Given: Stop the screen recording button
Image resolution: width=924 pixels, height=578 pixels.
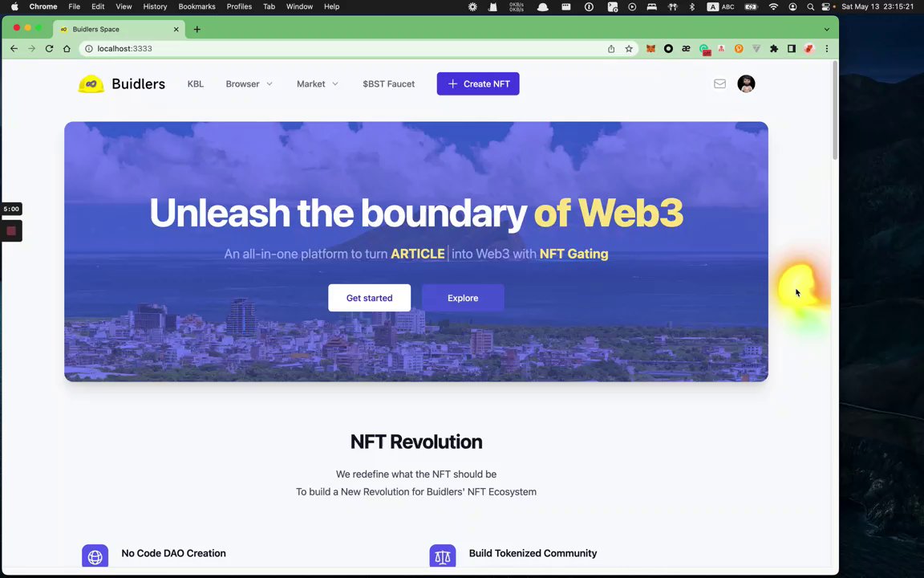Looking at the screenshot, I should pyautogui.click(x=11, y=230).
